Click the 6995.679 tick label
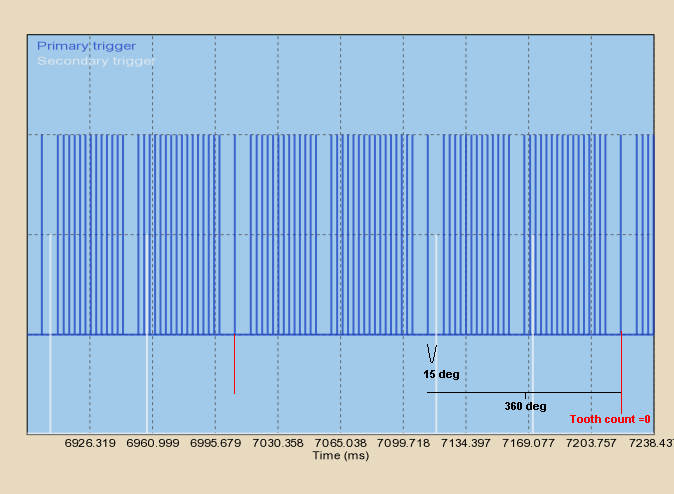674x494 pixels. [215, 443]
